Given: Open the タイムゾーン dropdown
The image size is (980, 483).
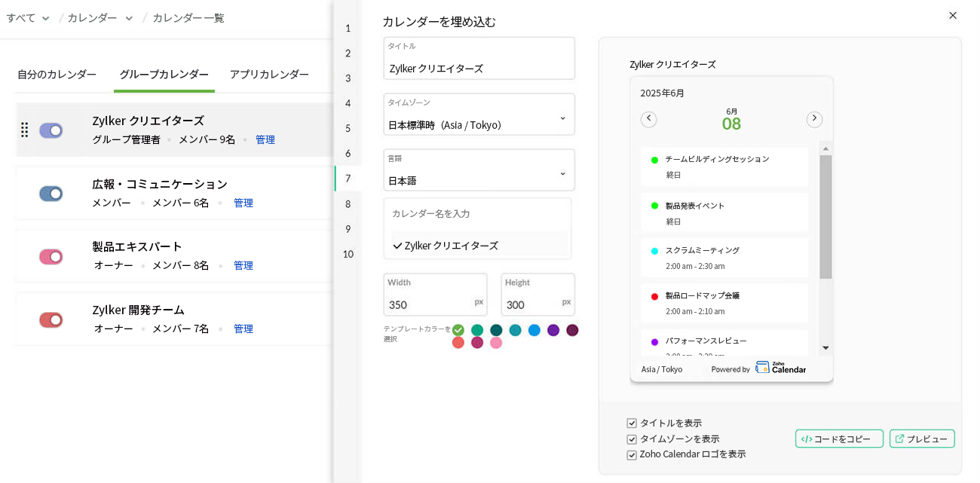Looking at the screenshot, I should tap(479, 115).
